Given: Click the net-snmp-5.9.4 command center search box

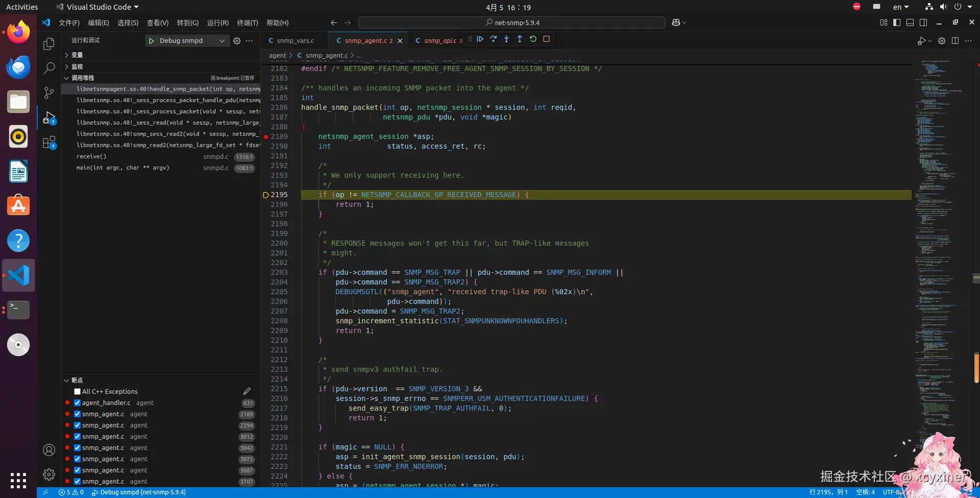Looking at the screenshot, I should pos(511,22).
